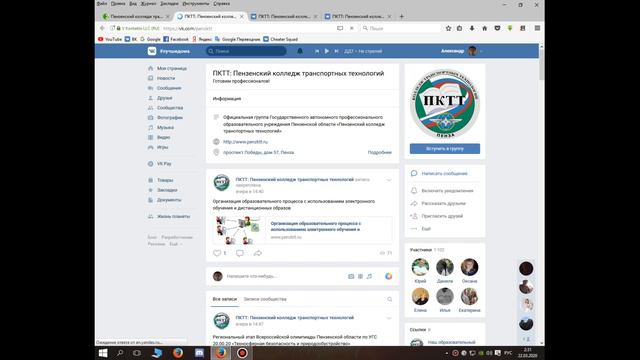Share the pinned post with arrow icon
The image size is (640, 360).
coord(258,253)
